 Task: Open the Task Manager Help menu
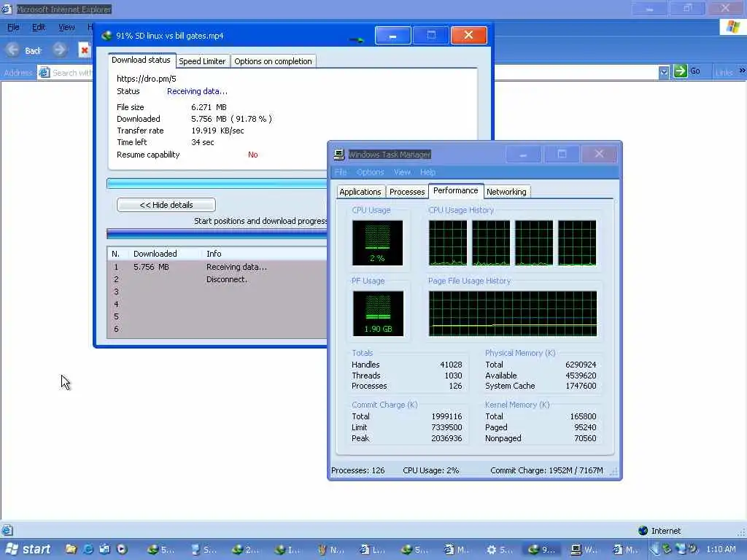[x=427, y=172]
